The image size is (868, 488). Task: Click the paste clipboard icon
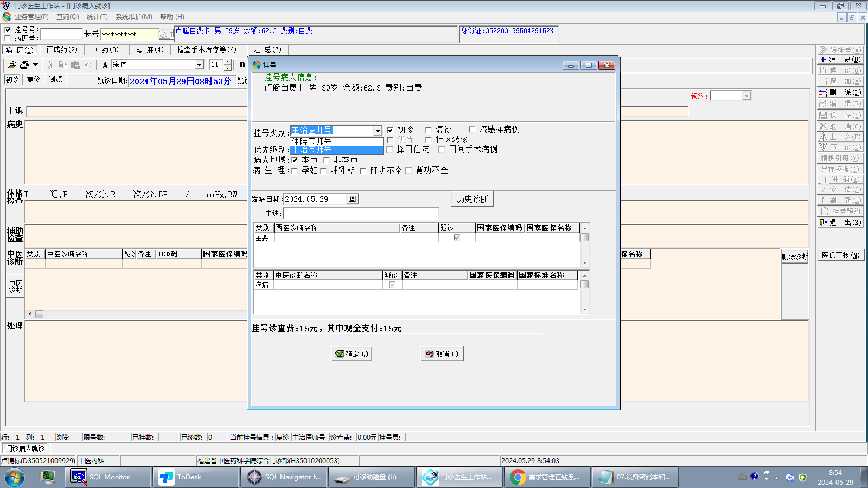pyautogui.click(x=75, y=65)
